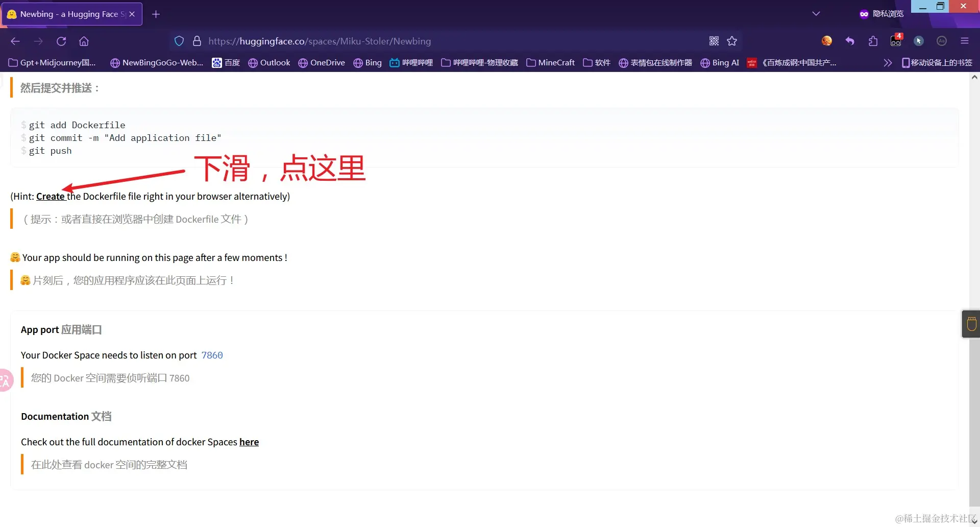Click the back navigation arrow
The image size is (980, 527).
coord(15,41)
